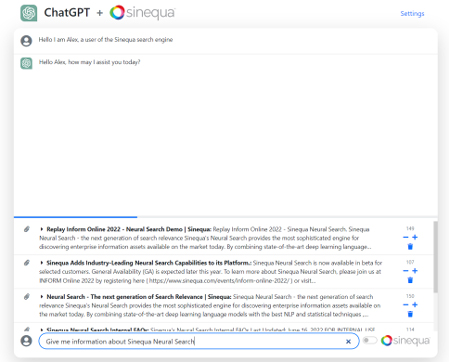The width and height of the screenshot is (450, 362).
Task: Click the plus icon for Replay Inform Online result
Action: point(415,237)
